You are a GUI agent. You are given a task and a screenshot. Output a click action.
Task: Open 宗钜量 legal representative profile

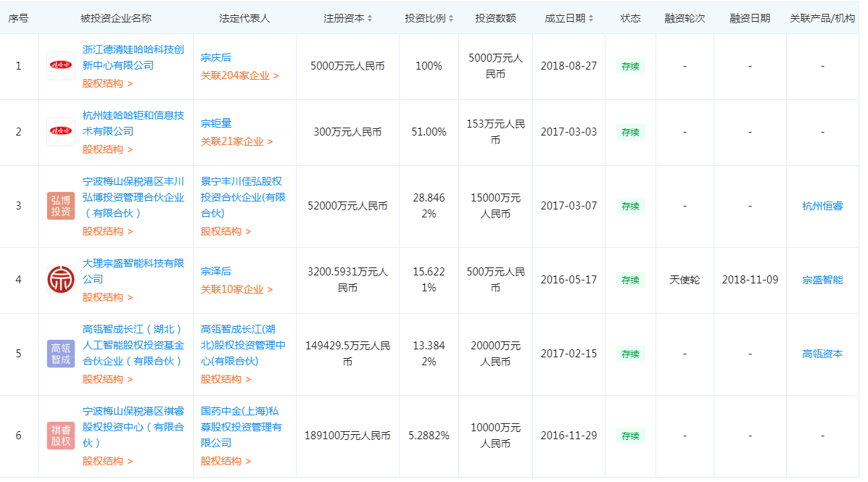pyautogui.click(x=216, y=123)
